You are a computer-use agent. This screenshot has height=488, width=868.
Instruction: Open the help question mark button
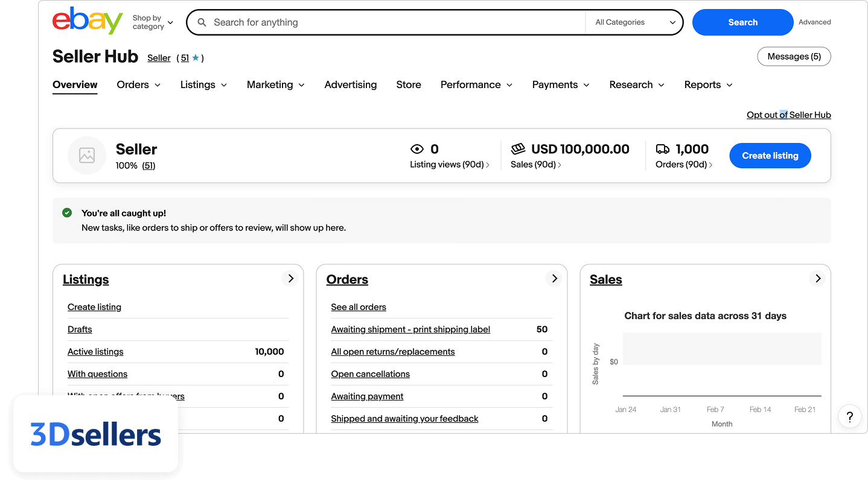(849, 416)
